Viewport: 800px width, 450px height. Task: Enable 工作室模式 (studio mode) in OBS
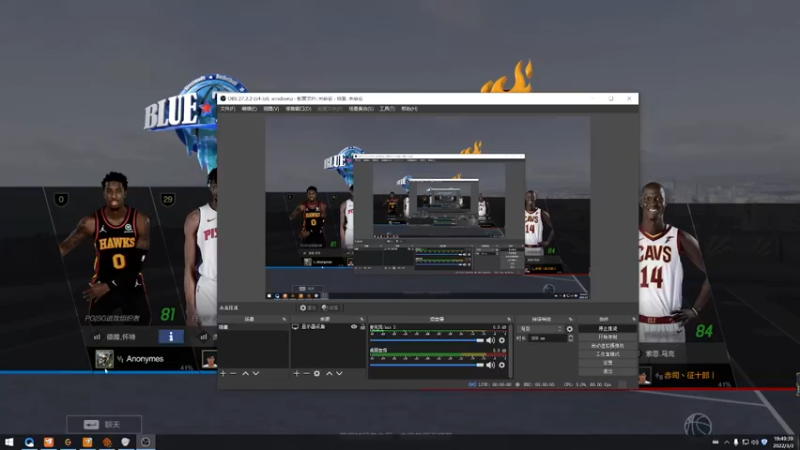pyautogui.click(x=607, y=354)
